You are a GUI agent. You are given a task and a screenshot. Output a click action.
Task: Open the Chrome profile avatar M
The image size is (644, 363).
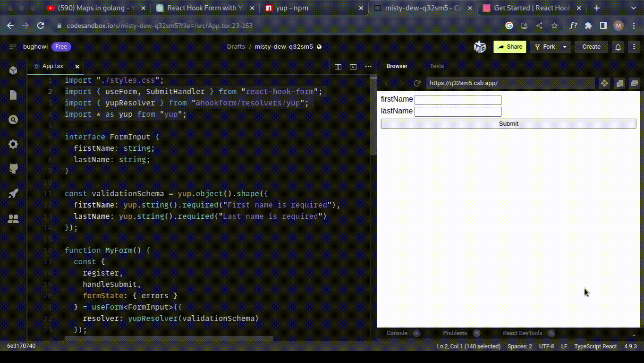(x=619, y=26)
